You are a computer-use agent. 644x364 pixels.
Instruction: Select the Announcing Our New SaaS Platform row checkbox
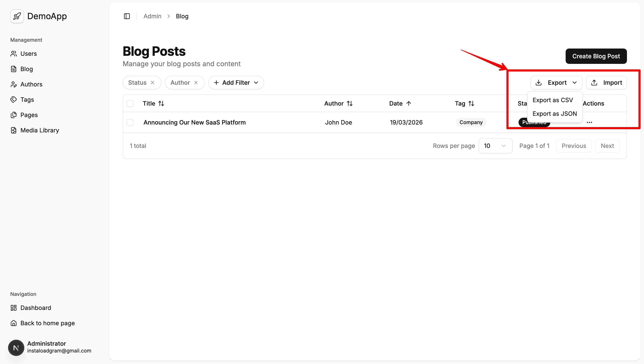(x=130, y=122)
